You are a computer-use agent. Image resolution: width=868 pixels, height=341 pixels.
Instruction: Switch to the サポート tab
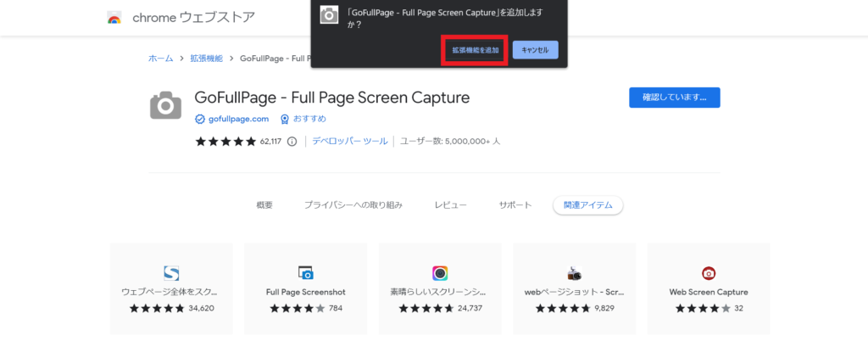515,205
